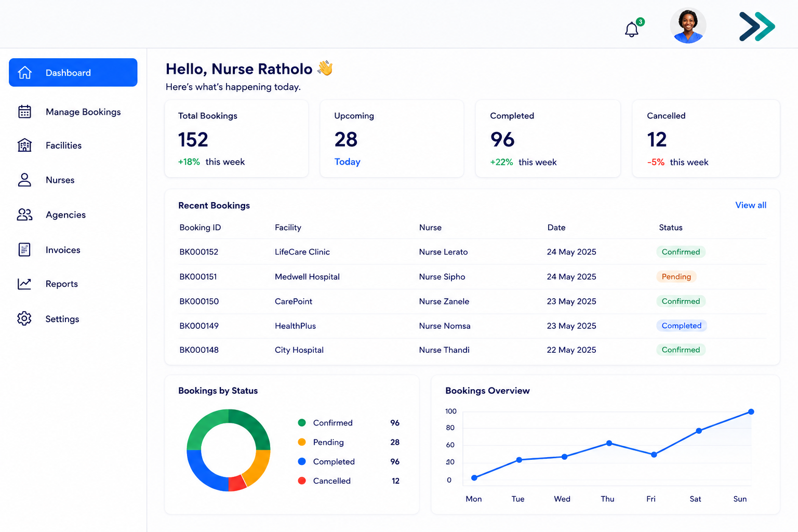Click the Medwell Hospital facility cell

(307, 277)
